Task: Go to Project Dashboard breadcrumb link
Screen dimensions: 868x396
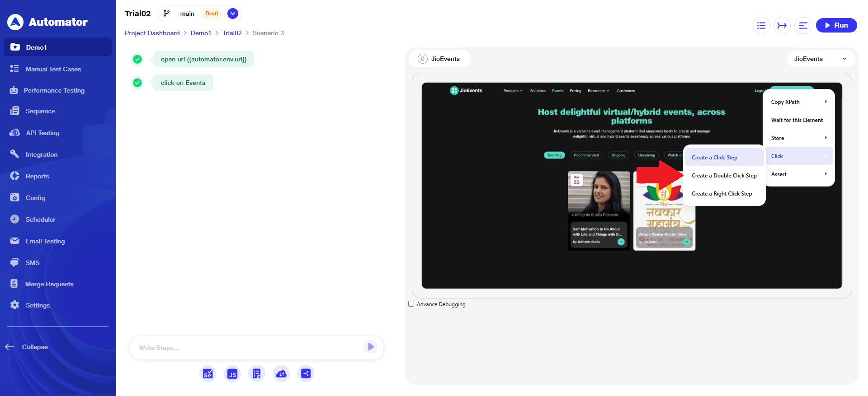Action: 152,33
